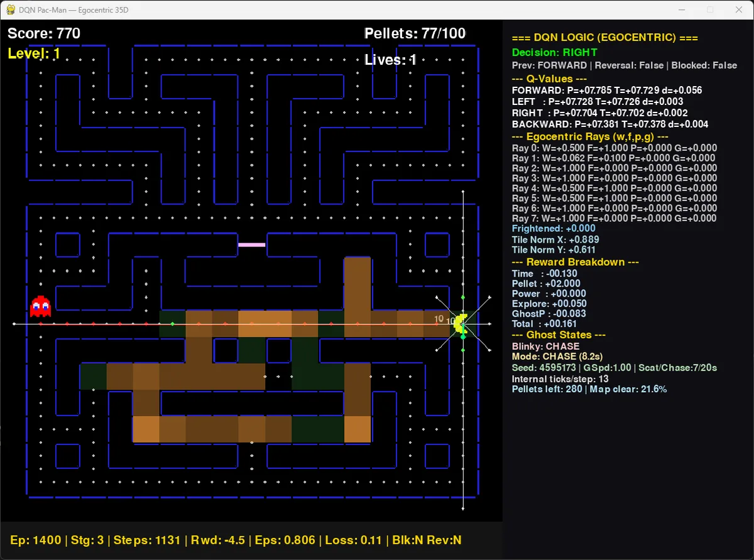Click the Stg: 3 status bar entry

[87, 541]
